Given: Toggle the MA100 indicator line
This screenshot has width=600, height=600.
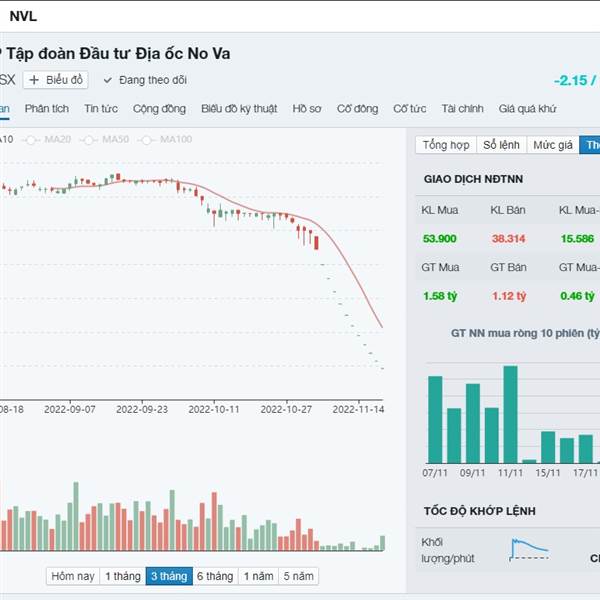Looking at the screenshot, I should (166, 139).
